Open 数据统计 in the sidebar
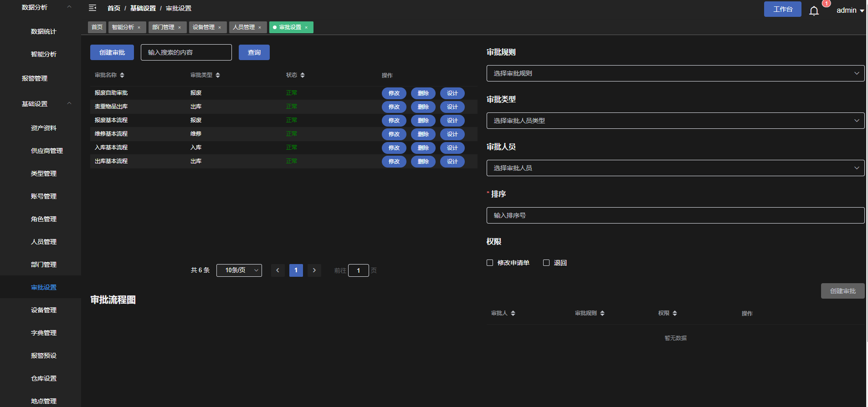 [x=44, y=31]
